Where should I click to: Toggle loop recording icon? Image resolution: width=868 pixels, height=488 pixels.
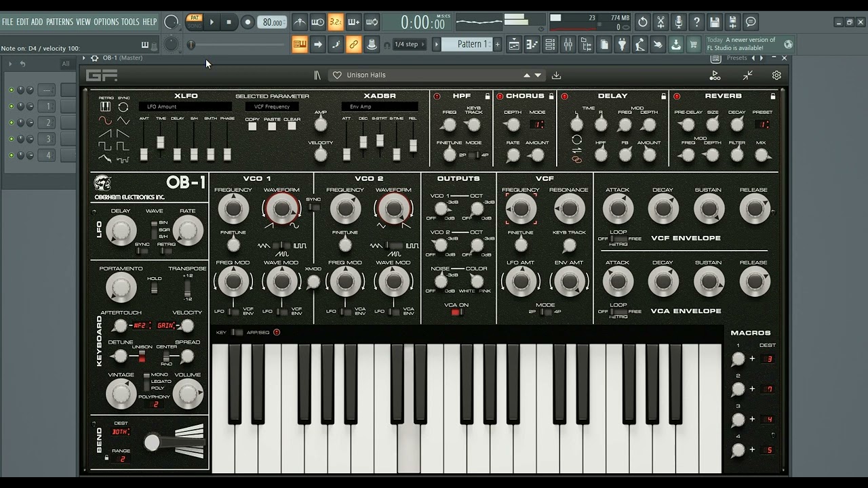coord(372,22)
